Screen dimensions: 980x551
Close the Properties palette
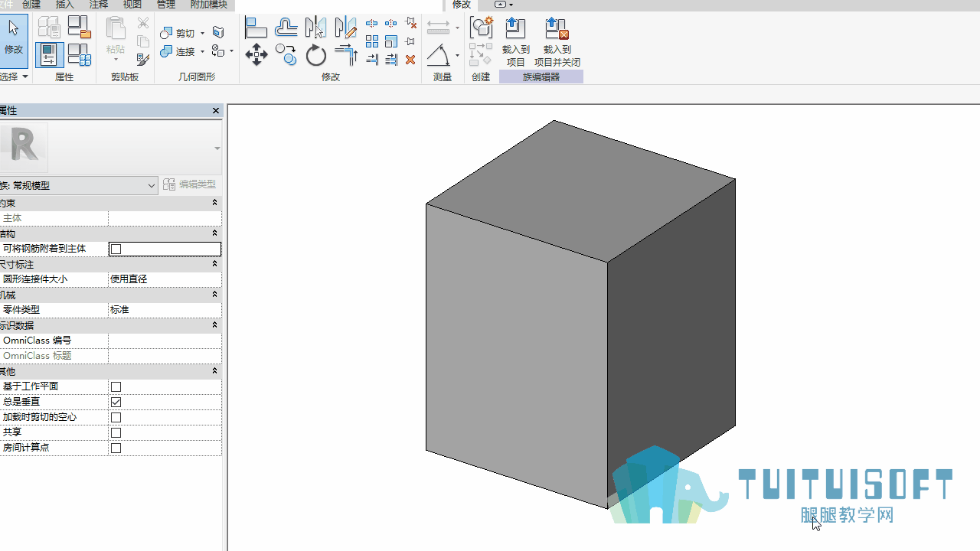pyautogui.click(x=216, y=111)
